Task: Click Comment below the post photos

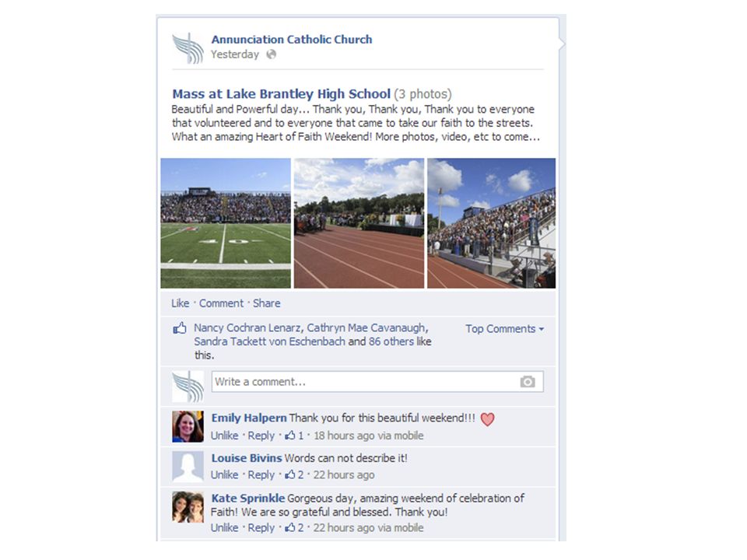Action: [x=221, y=303]
